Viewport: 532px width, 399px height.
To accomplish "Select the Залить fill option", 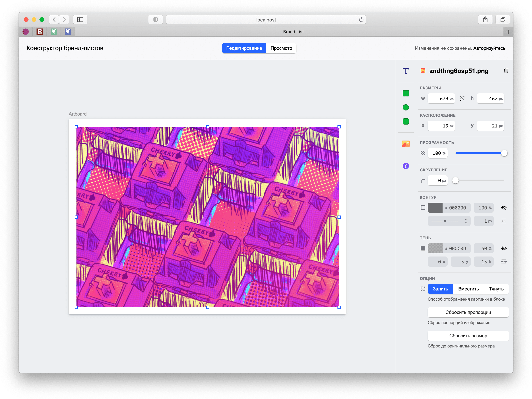I will 440,289.
